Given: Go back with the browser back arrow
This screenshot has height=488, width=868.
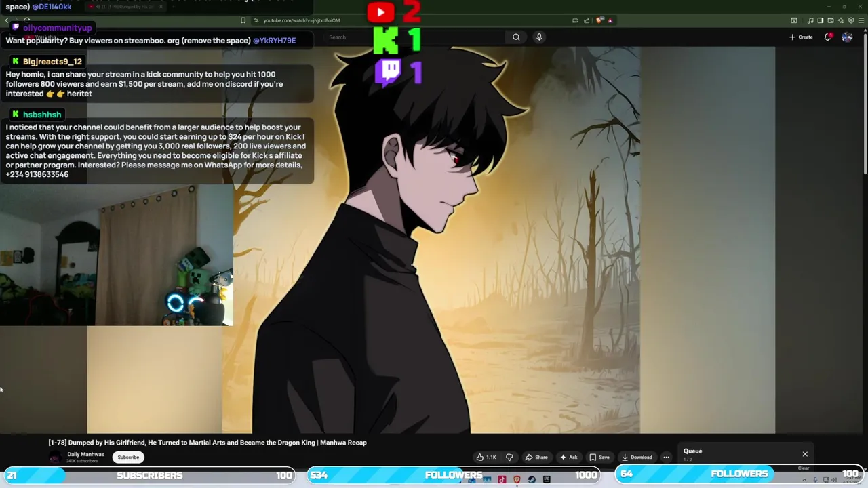Looking at the screenshot, I should tap(7, 20).
